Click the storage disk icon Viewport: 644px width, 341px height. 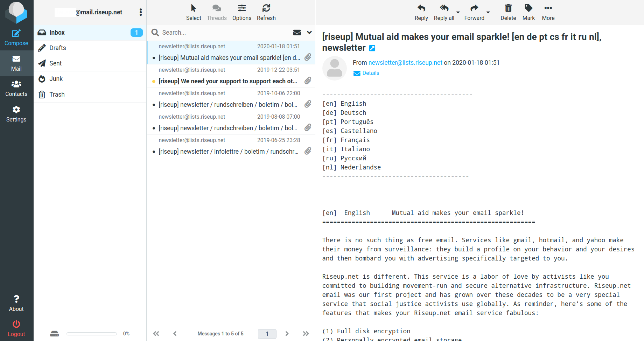(x=55, y=334)
